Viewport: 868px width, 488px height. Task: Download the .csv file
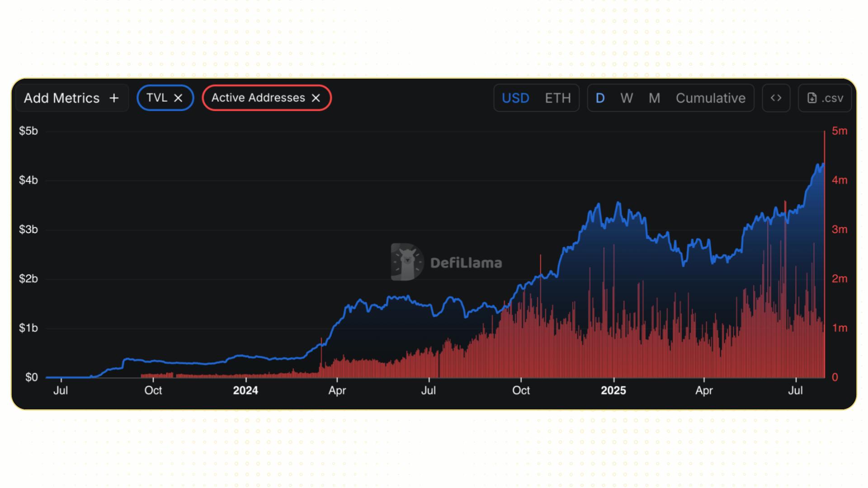point(825,98)
